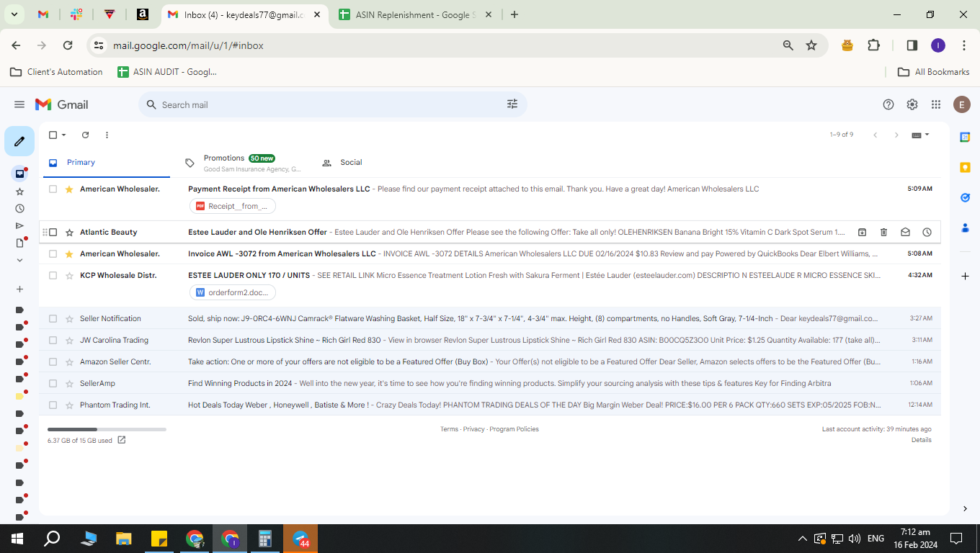Unstar the Invoice AWL -3072 email
This screenshot has width=980, height=553.
69,253
